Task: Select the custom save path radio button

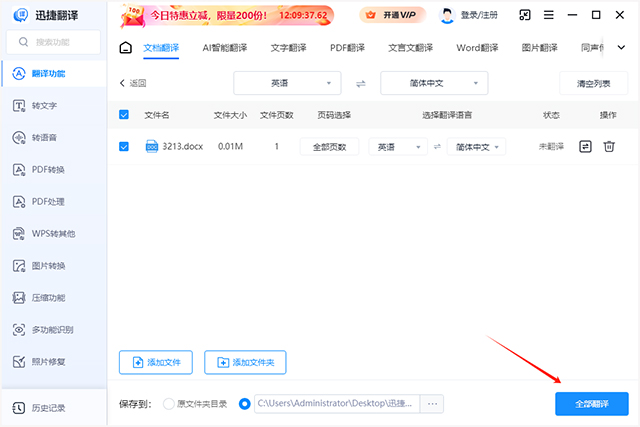Action: pos(244,404)
